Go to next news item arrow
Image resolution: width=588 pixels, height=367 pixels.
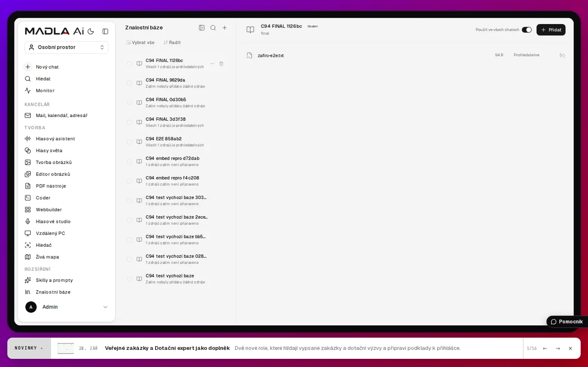(x=558, y=348)
